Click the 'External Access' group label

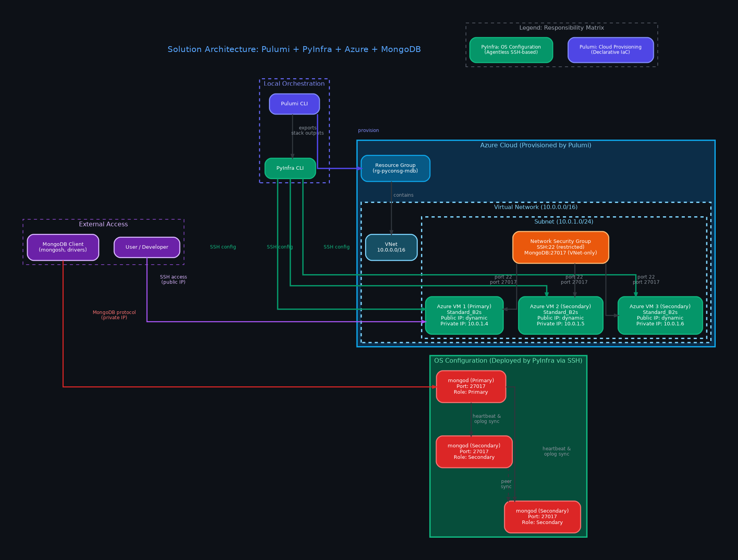(104, 224)
